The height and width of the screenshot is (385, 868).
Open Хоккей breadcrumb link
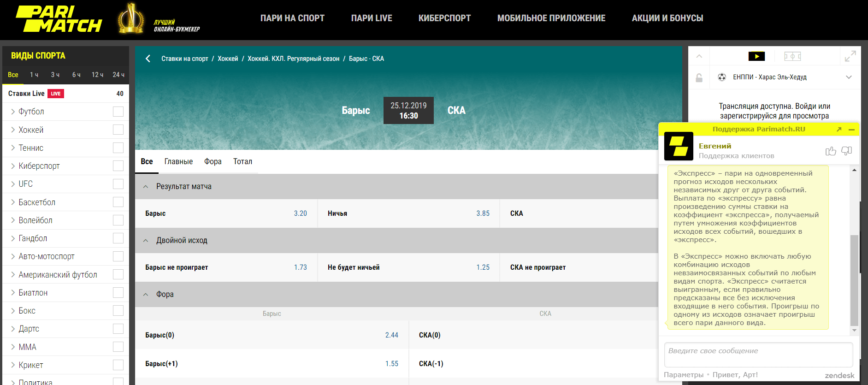point(228,59)
